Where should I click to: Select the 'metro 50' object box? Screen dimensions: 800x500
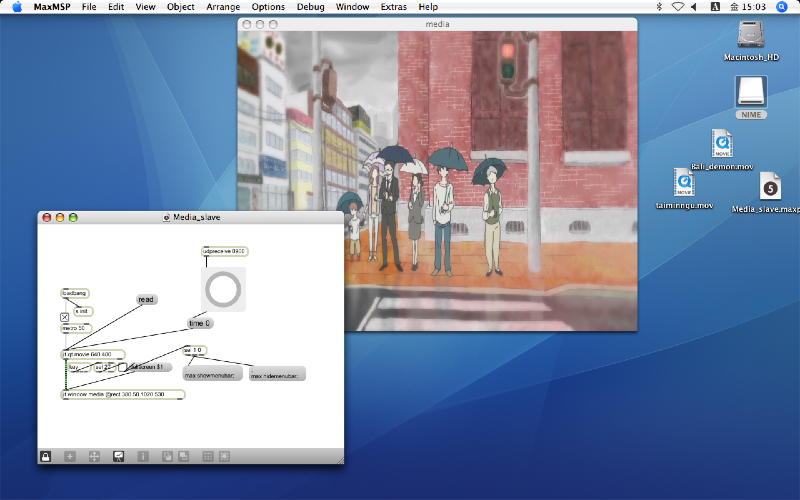[76, 329]
